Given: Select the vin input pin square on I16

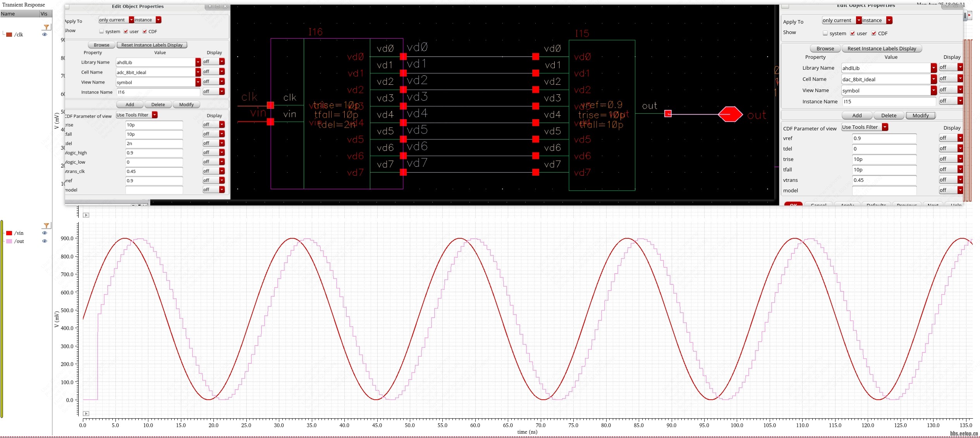Looking at the screenshot, I should [x=270, y=122].
